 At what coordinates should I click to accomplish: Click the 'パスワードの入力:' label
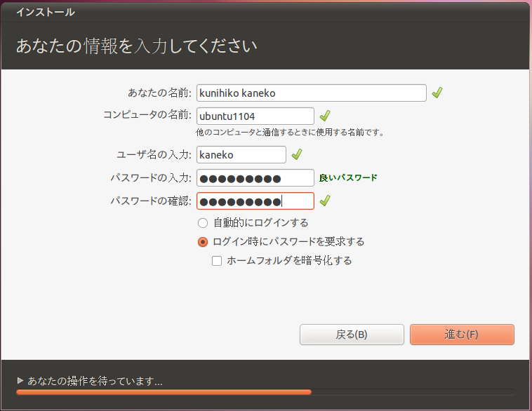tap(151, 177)
